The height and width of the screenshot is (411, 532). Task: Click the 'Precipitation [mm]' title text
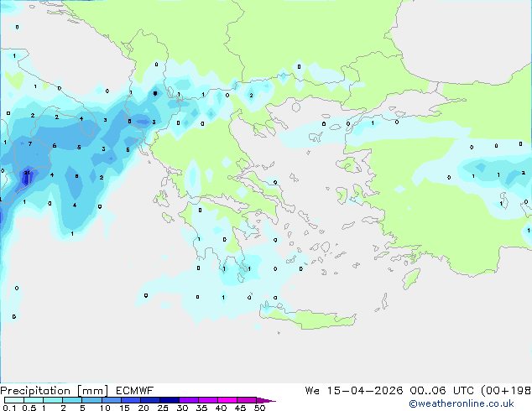point(55,391)
